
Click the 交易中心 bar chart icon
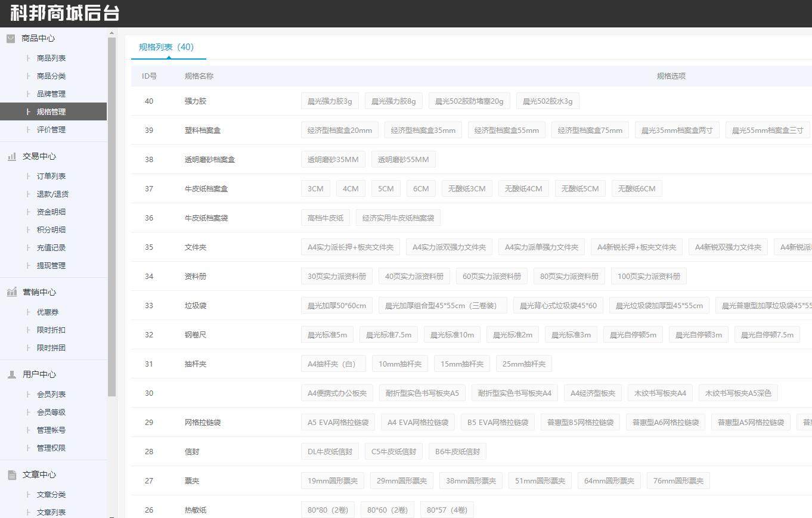[x=11, y=156]
